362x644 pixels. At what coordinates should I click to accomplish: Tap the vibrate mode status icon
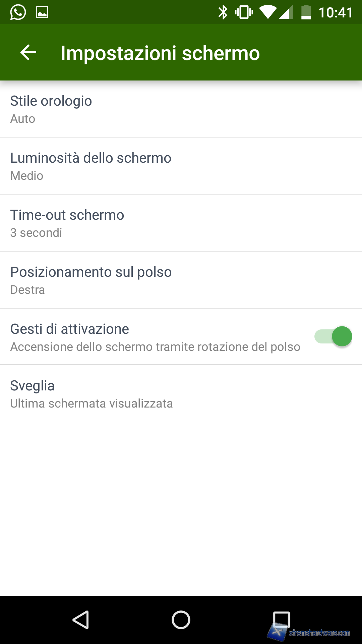point(244,12)
